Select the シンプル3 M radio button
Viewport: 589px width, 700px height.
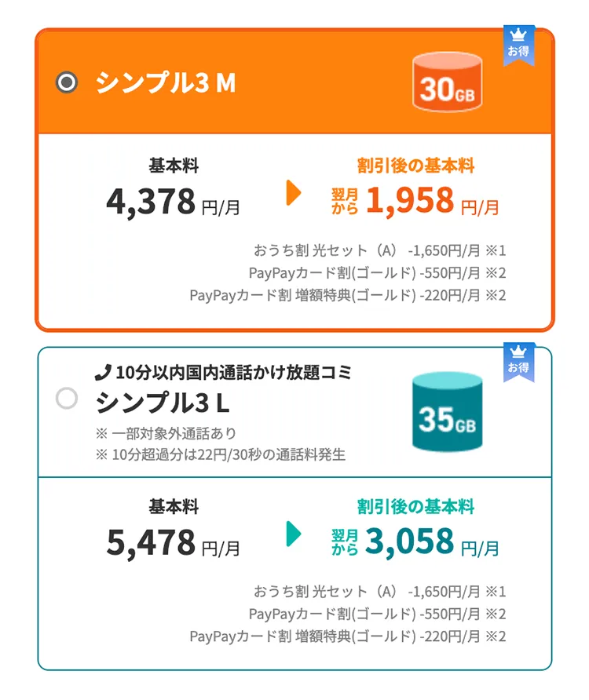[x=67, y=82]
